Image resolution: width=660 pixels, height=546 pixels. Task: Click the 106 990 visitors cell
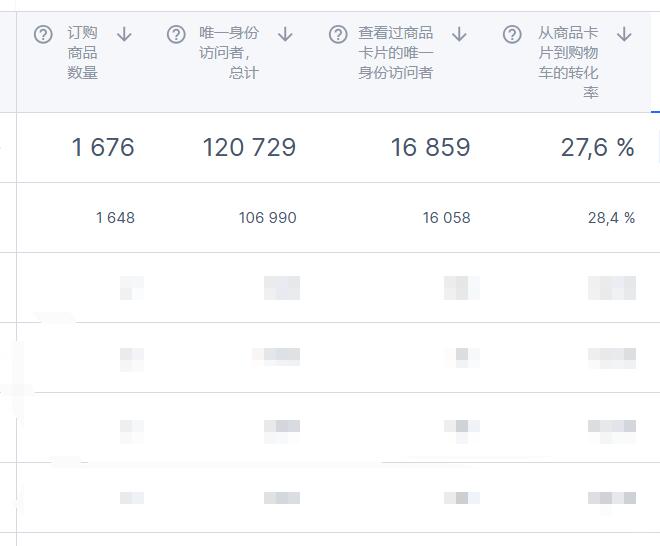(x=268, y=218)
